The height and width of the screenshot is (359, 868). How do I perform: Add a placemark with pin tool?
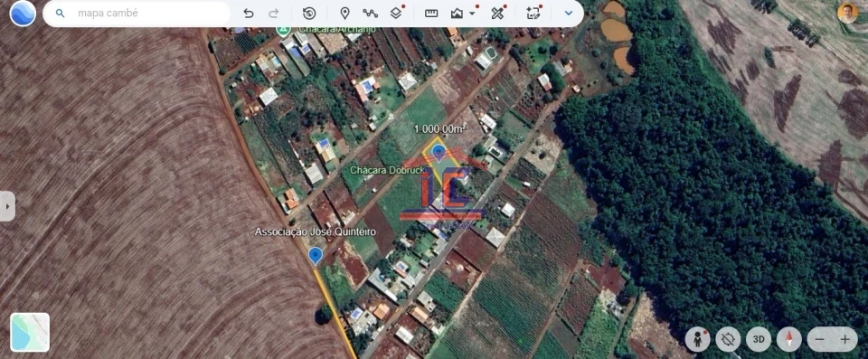(344, 14)
